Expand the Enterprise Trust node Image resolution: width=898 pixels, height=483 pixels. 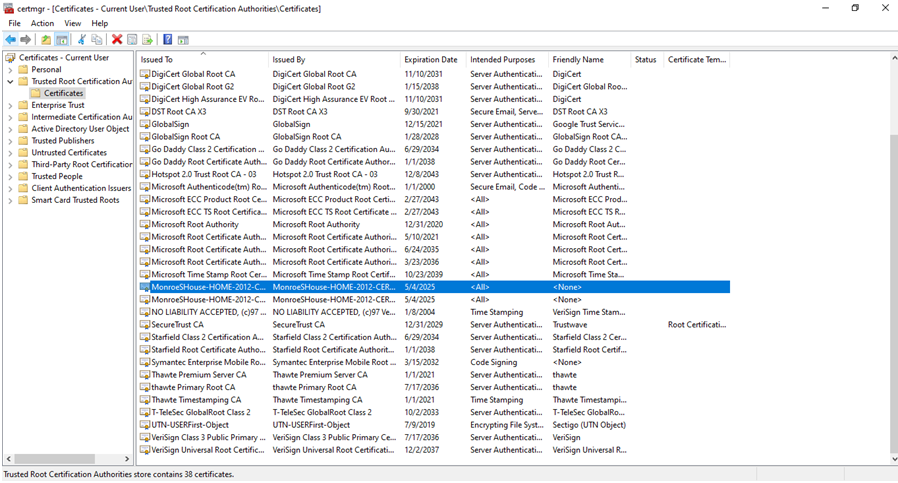10,105
